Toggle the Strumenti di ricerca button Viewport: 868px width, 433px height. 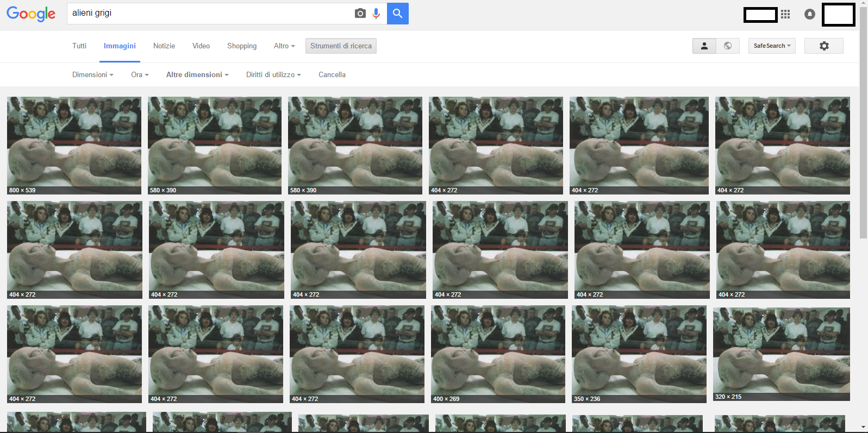click(341, 46)
